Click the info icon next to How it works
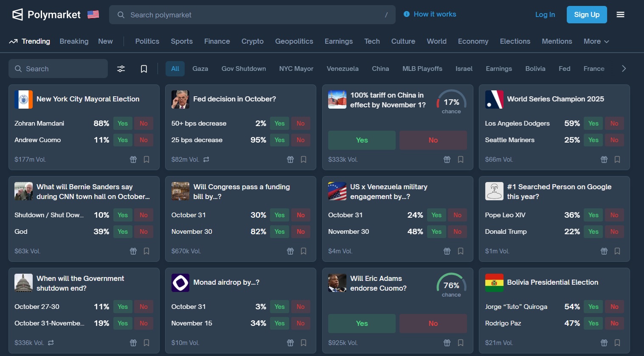The image size is (644, 356). (x=407, y=14)
